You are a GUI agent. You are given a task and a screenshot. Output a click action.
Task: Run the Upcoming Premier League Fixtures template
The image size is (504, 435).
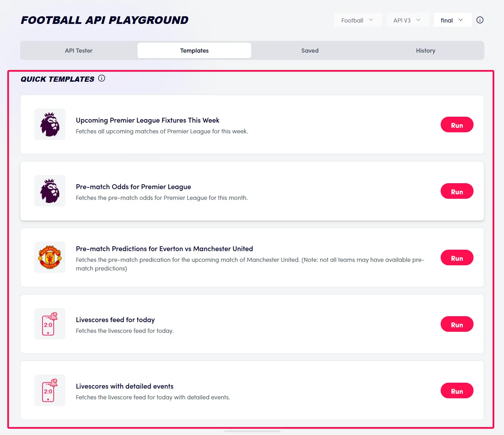tap(457, 124)
